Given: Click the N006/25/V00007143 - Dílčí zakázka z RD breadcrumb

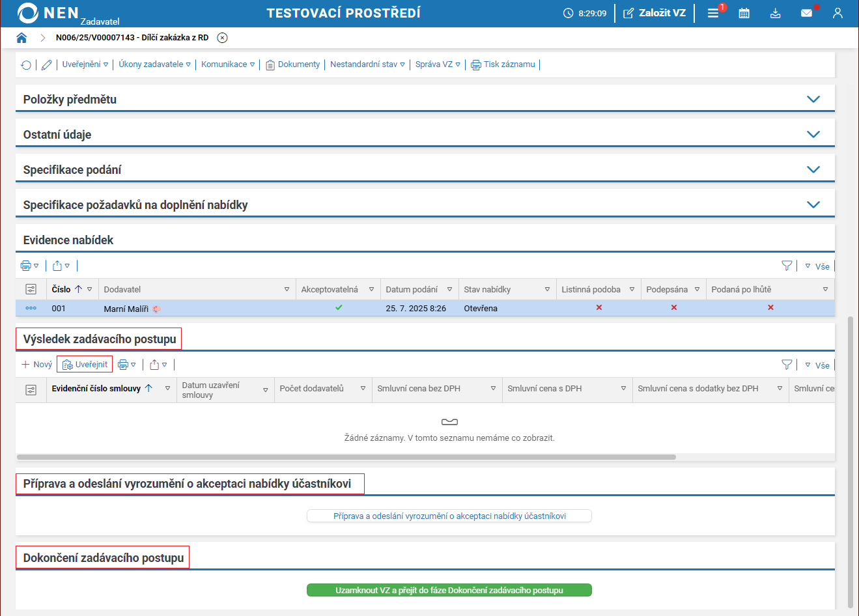Looking at the screenshot, I should [132, 38].
